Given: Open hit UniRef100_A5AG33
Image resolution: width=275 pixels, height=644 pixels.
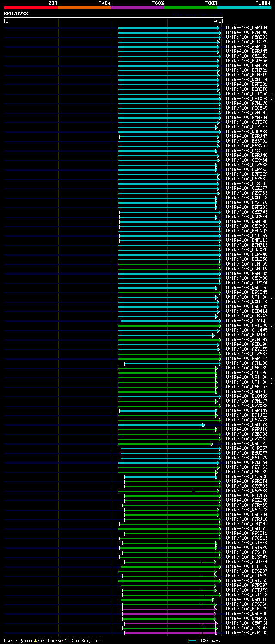Looking at the screenshot, I should (247, 37).
